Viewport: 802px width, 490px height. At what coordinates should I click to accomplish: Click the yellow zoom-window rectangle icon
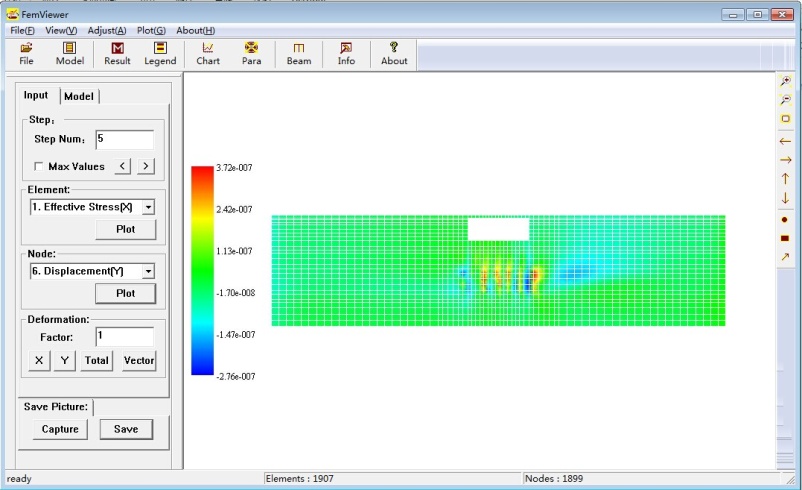pos(785,119)
